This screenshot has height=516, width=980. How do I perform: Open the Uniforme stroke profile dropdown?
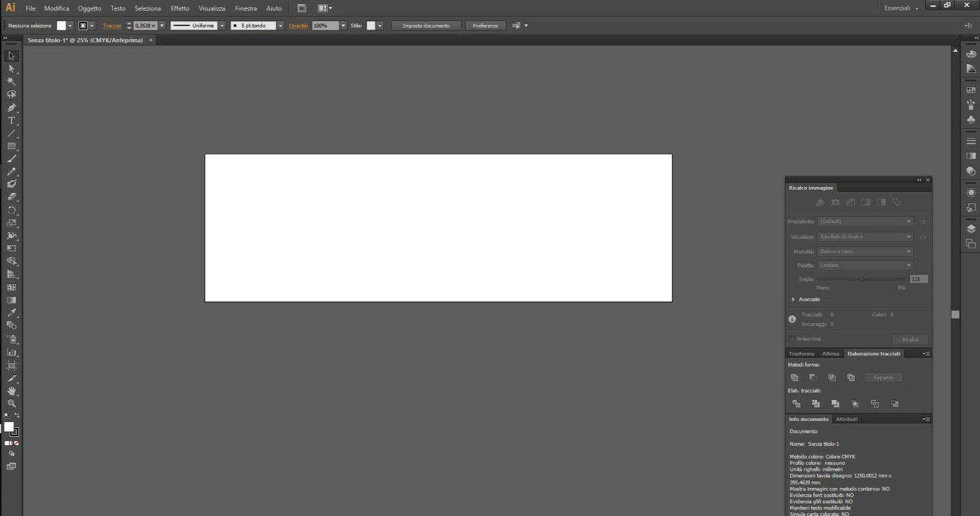tap(222, 26)
